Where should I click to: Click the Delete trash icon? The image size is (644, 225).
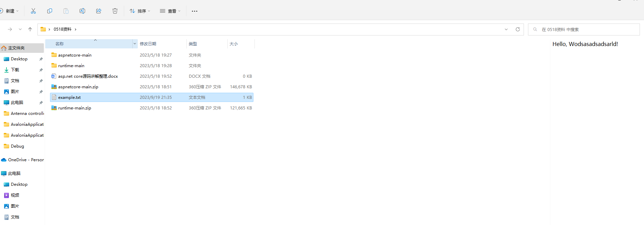[x=115, y=11]
